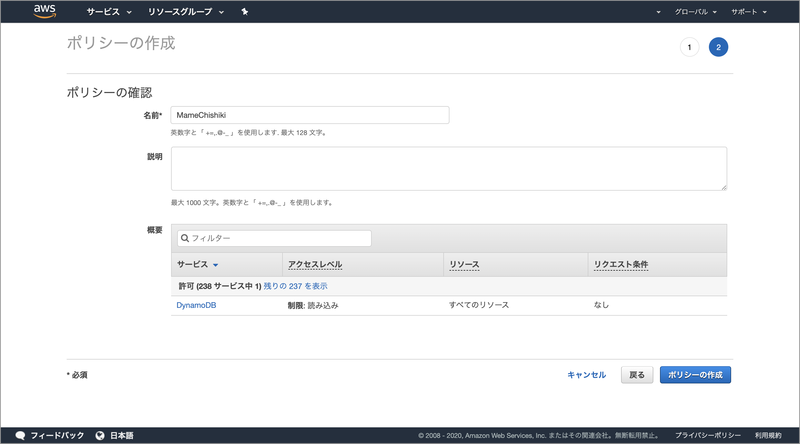Click the magnifier icon in the filter box
The height and width of the screenshot is (444, 800).
[x=185, y=238]
